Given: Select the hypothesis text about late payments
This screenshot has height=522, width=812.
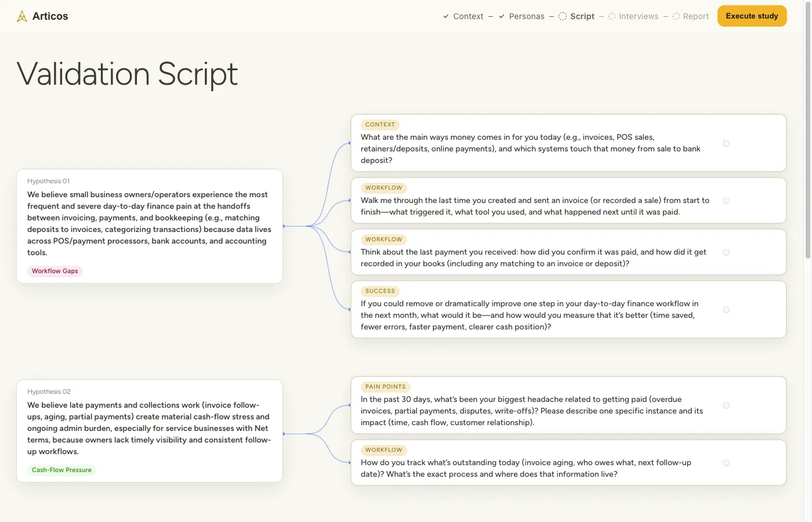Looking at the screenshot, I should 149,428.
